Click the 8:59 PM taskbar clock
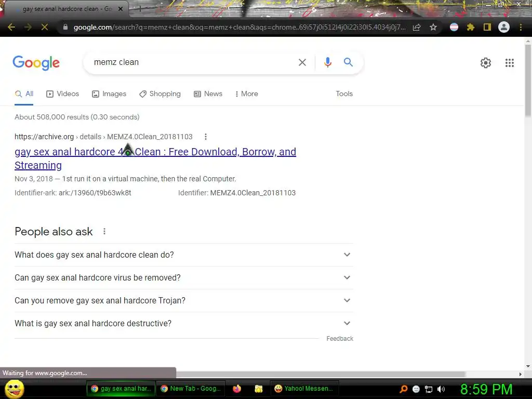 coord(486,389)
